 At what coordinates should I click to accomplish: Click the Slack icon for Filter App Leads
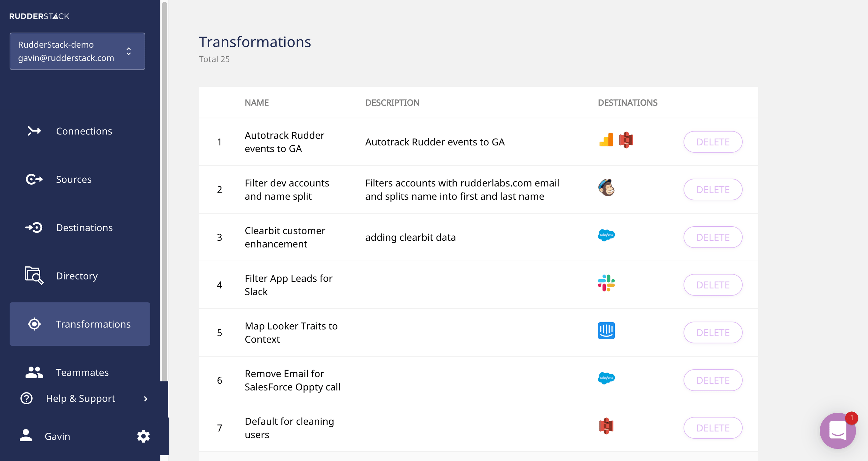(606, 283)
